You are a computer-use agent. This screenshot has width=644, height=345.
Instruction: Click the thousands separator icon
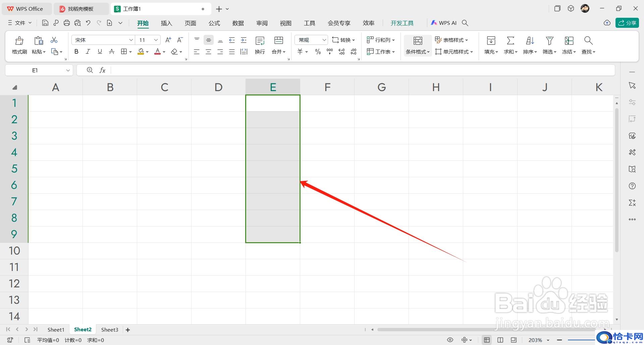point(330,52)
